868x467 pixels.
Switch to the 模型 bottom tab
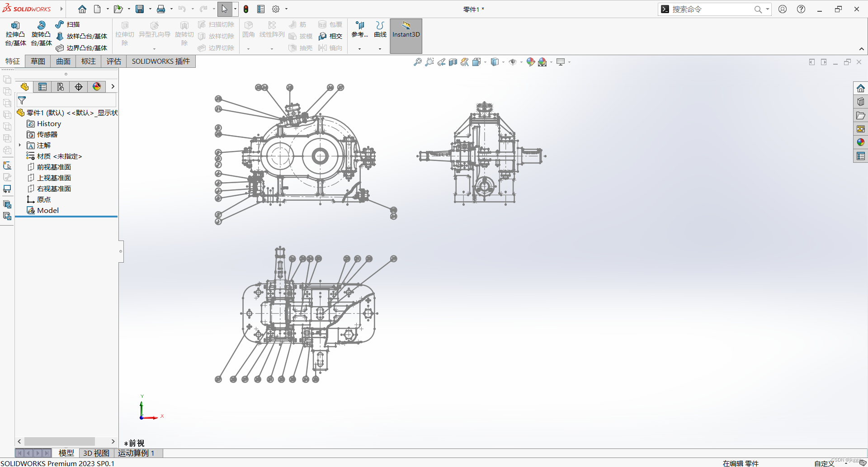[x=66, y=453]
